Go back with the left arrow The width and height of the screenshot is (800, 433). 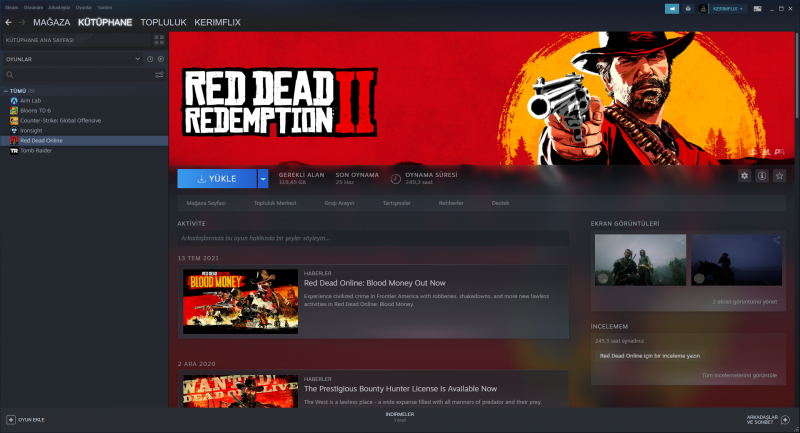point(8,22)
